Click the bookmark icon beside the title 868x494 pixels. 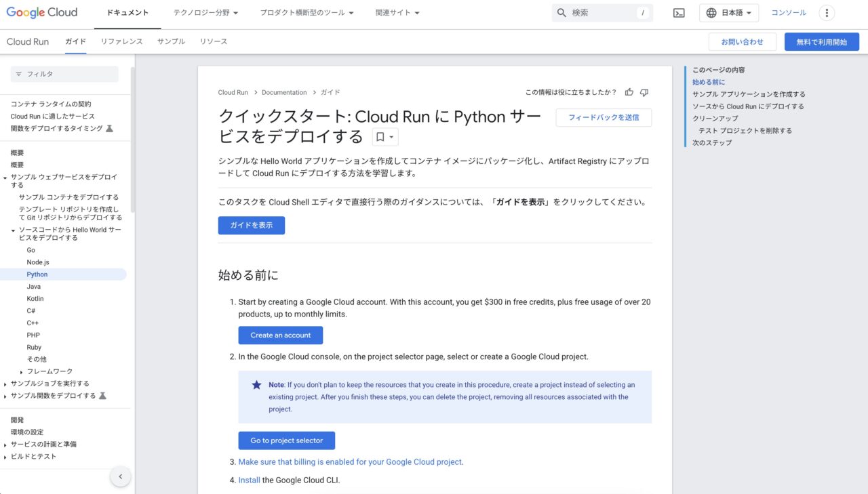[x=380, y=137]
